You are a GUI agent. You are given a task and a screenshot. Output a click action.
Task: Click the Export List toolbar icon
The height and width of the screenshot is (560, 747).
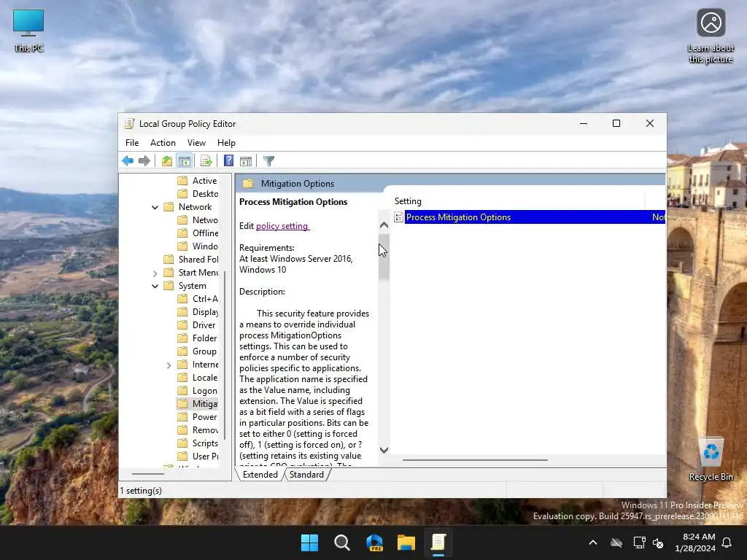[206, 161]
